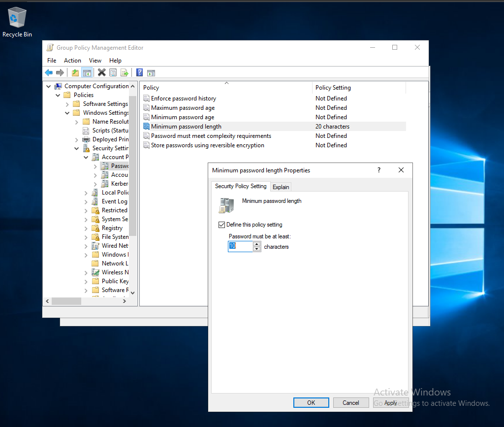This screenshot has width=504, height=427.
Task: Click the tree horizontal scrollbar thumb
Action: [x=66, y=301]
